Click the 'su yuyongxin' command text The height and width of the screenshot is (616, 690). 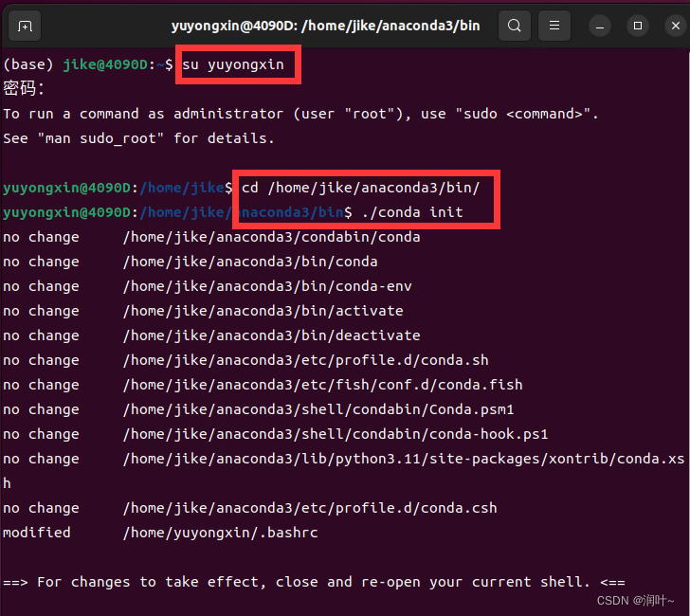tap(233, 64)
